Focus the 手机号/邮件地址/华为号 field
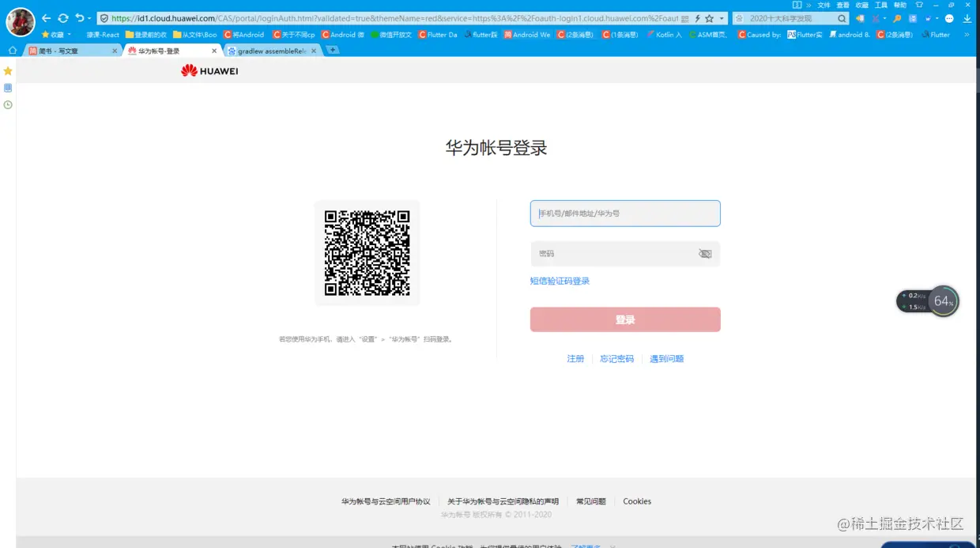This screenshot has height=548, width=980. pyautogui.click(x=625, y=214)
